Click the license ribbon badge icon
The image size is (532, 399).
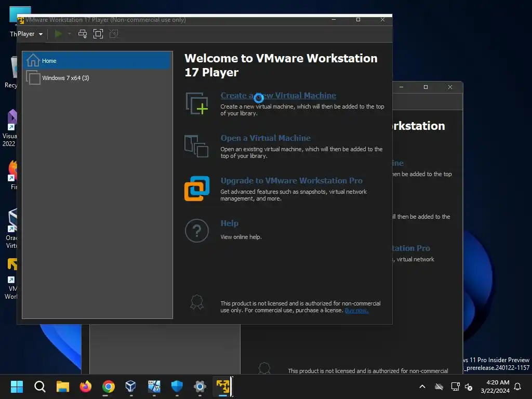pyautogui.click(x=197, y=302)
